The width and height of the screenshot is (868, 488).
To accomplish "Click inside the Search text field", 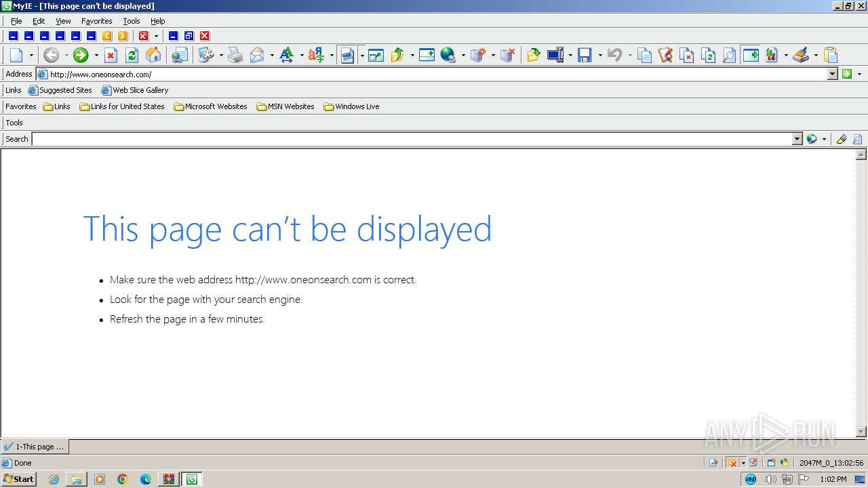I will click(x=412, y=139).
